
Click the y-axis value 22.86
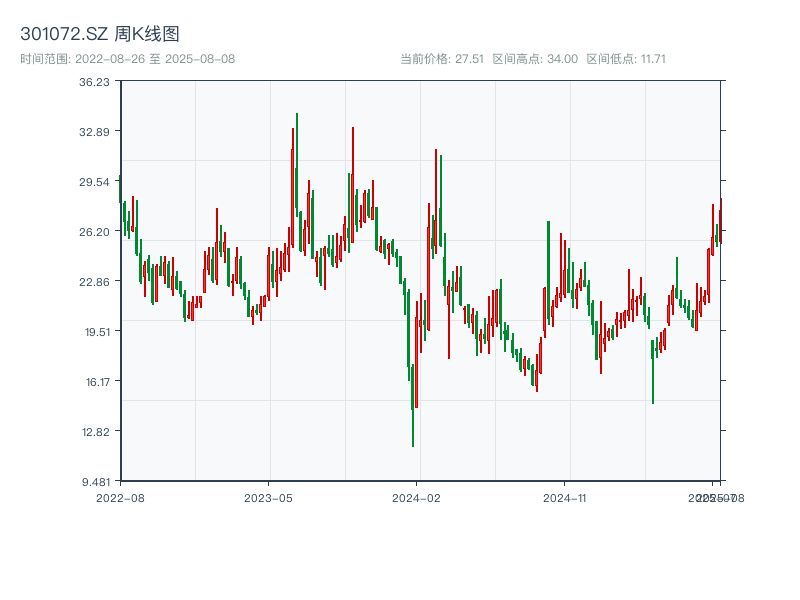point(94,282)
